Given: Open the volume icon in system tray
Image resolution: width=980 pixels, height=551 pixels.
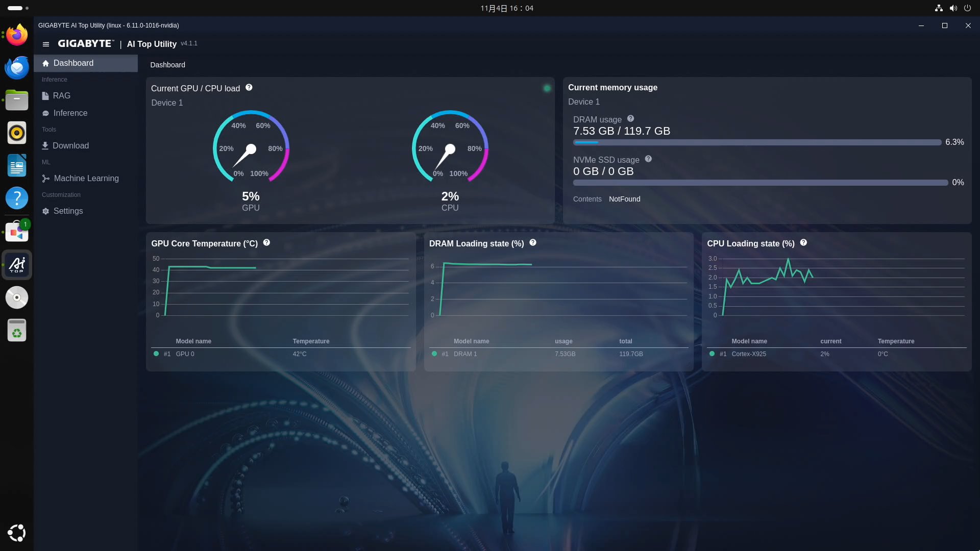Looking at the screenshot, I should coord(952,8).
